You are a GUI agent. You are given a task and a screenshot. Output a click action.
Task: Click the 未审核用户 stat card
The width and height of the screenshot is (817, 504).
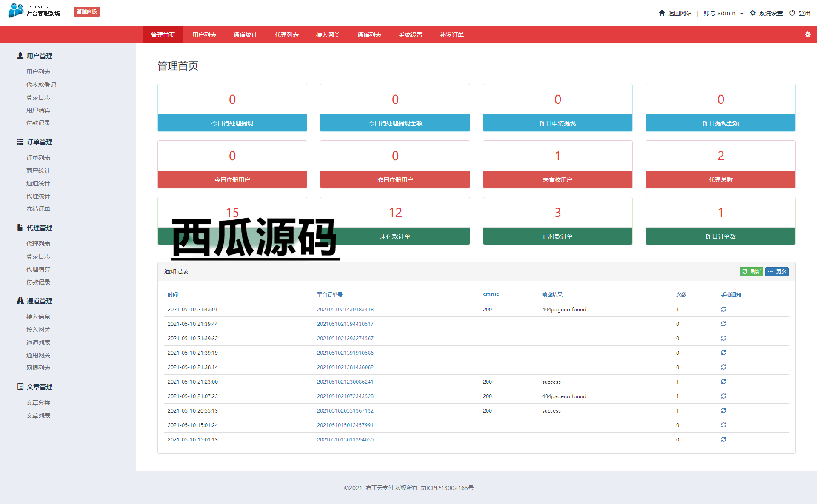(x=558, y=164)
